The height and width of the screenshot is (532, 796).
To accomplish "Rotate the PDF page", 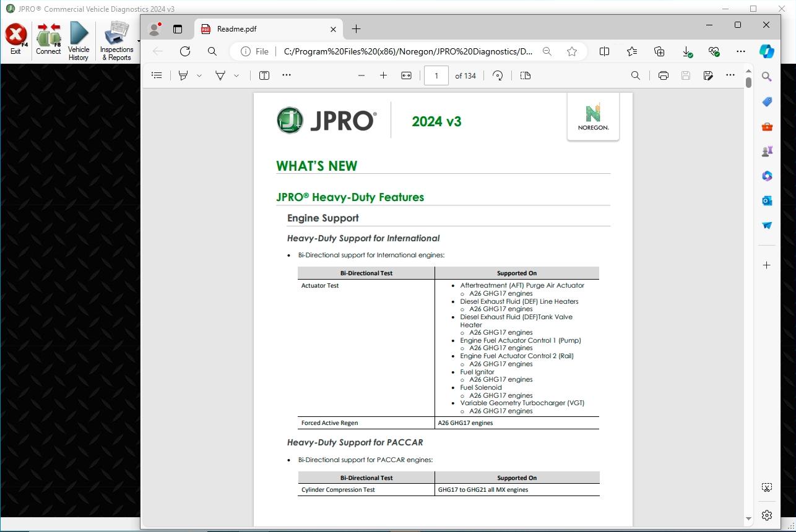I will pyautogui.click(x=497, y=75).
